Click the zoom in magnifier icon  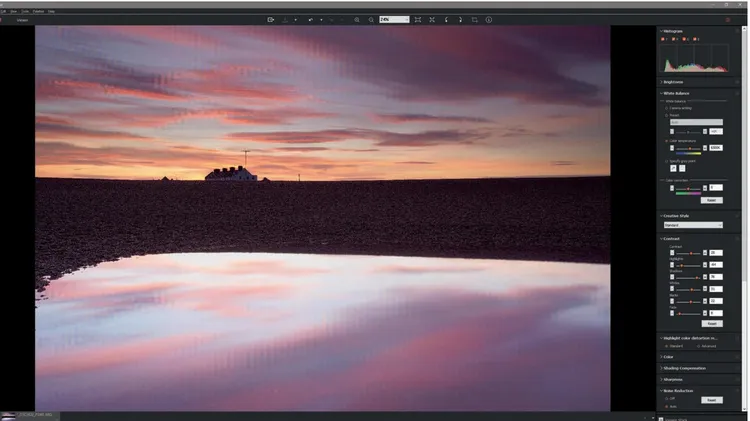point(357,19)
